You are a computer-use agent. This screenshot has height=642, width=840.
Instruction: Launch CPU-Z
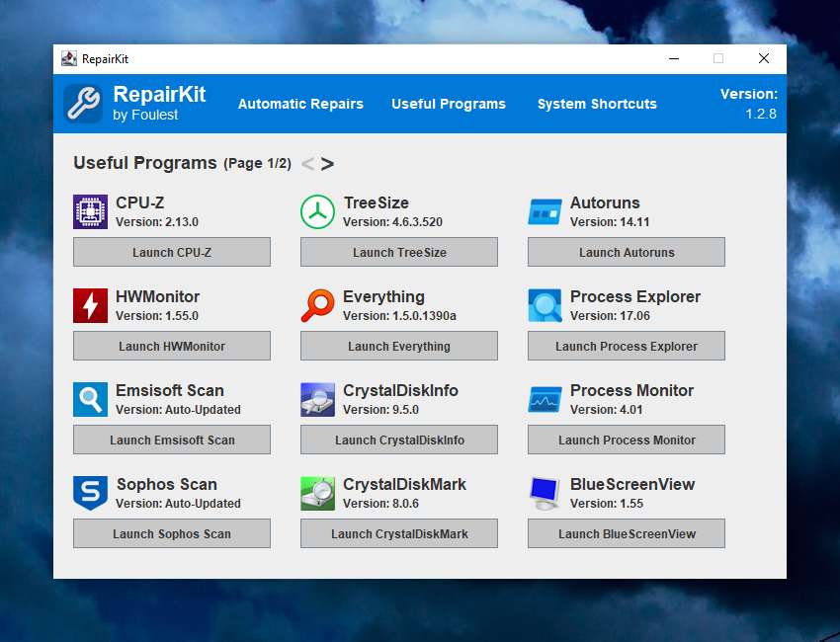pyautogui.click(x=172, y=252)
